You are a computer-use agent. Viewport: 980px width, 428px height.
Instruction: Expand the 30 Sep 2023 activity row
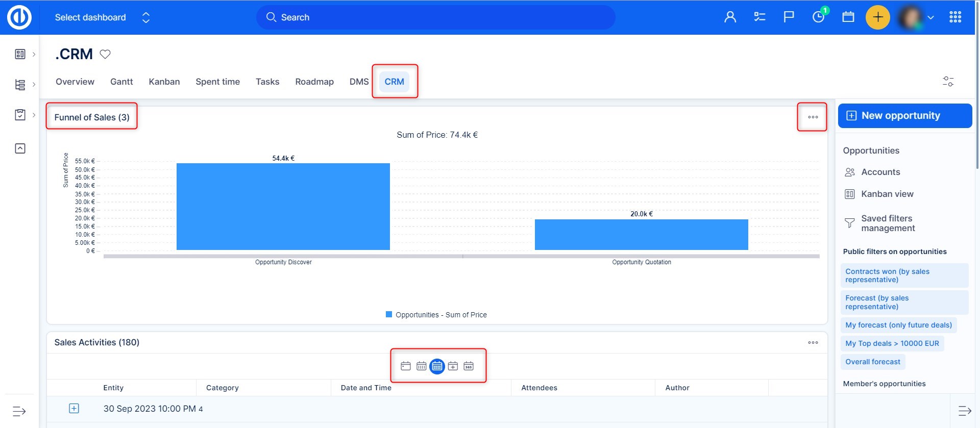74,409
